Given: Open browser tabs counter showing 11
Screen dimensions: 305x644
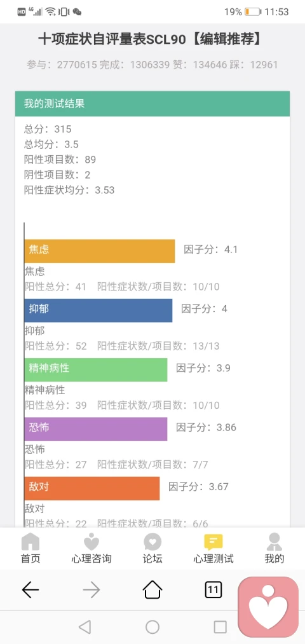Looking at the screenshot, I should pyautogui.click(x=213, y=590).
